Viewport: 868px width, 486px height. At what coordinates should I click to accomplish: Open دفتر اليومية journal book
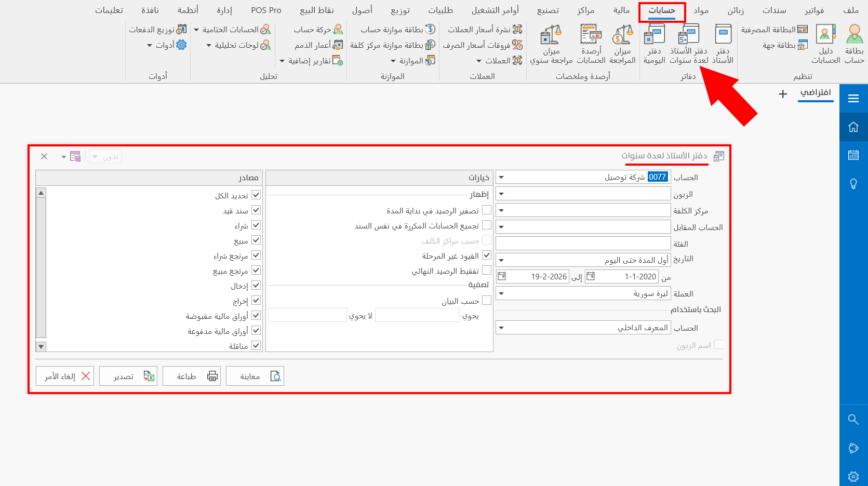click(x=655, y=45)
